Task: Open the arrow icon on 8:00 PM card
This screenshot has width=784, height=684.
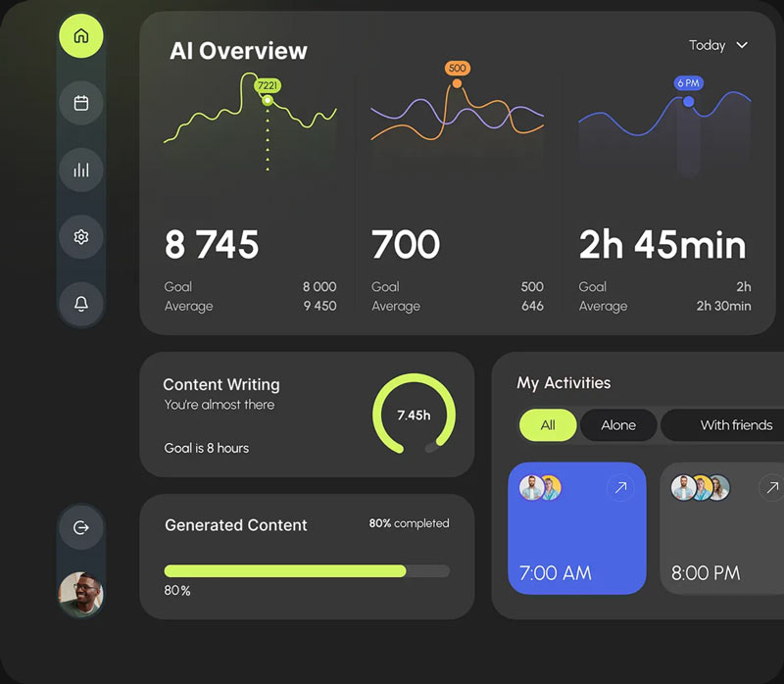Action: point(772,488)
